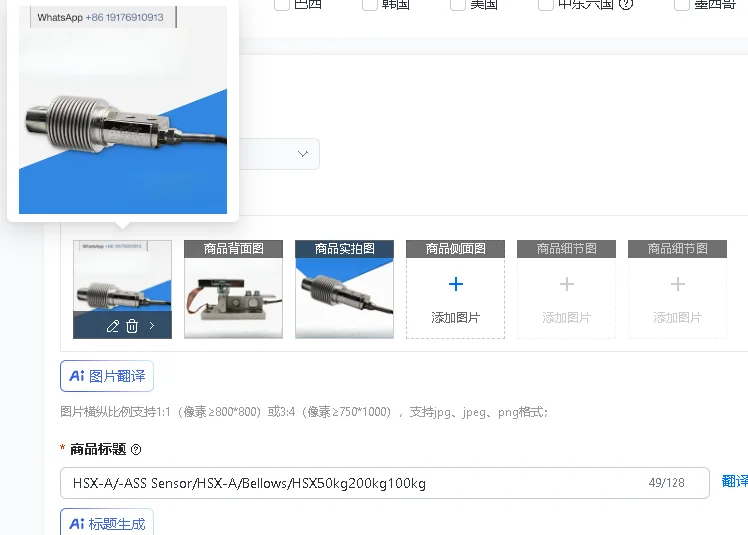Toggle the 美国 checkbox
Image resolution: width=748 pixels, height=535 pixels.
click(458, 4)
